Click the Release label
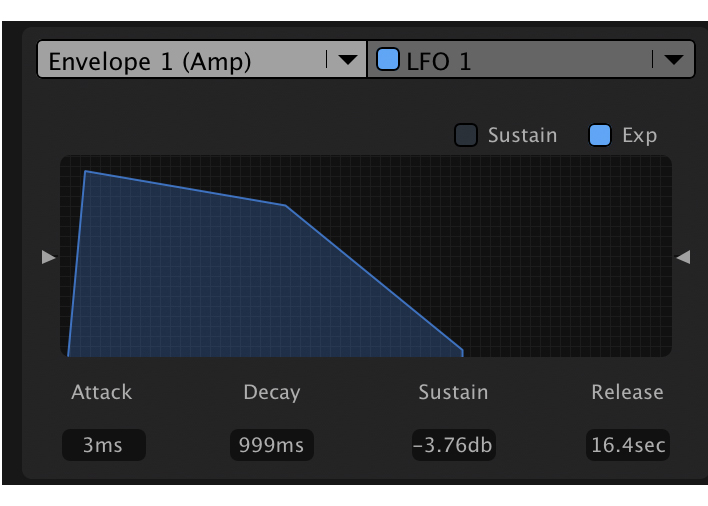Screen dimensions: 708x506 (x=627, y=392)
